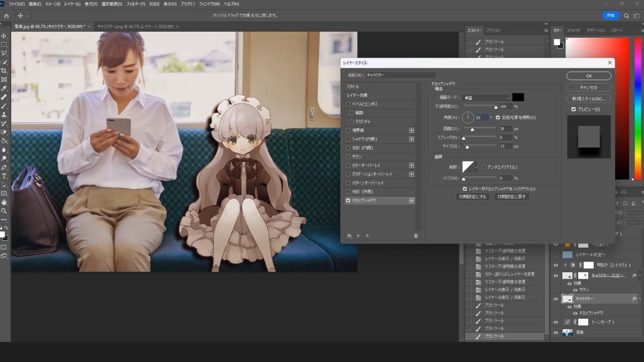The height and width of the screenshot is (362, 644).
Task: Select the Rectangle shape tool
Action: (4, 193)
